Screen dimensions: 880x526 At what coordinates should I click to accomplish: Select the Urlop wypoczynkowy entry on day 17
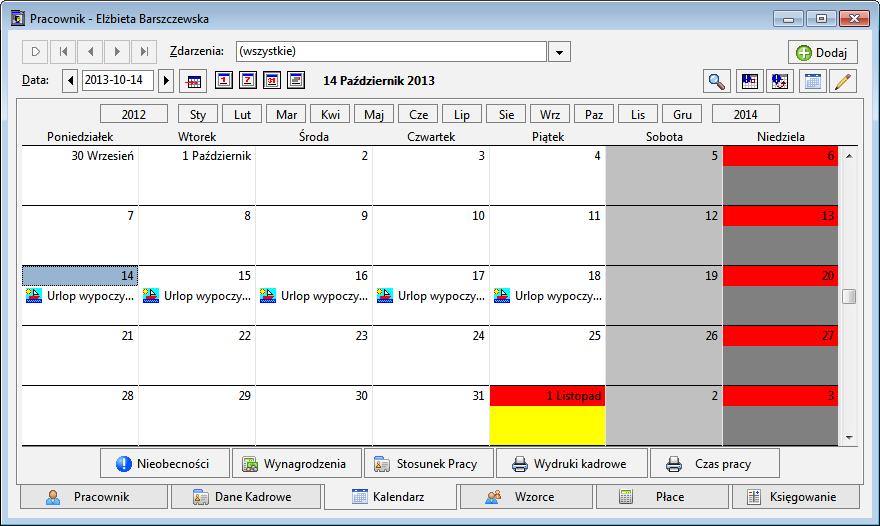tap(430, 296)
